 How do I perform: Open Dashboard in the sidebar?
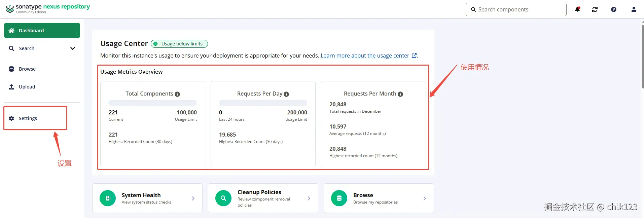(x=42, y=31)
